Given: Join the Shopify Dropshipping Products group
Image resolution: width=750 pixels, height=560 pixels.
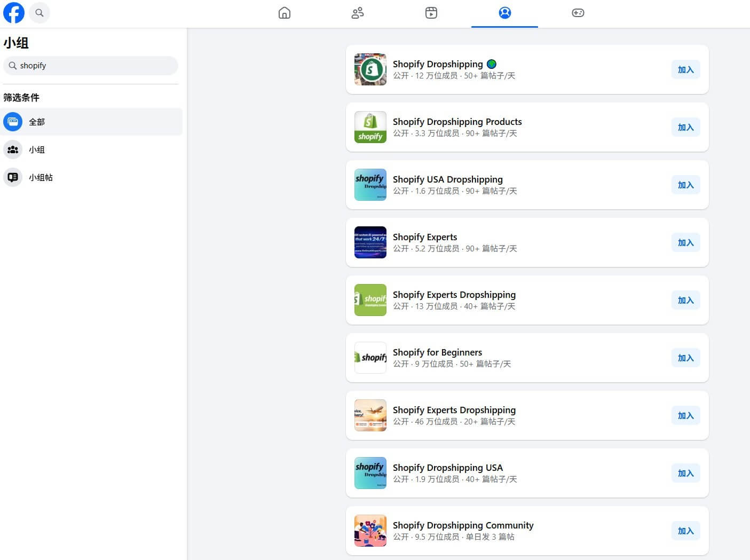Looking at the screenshot, I should (x=685, y=127).
